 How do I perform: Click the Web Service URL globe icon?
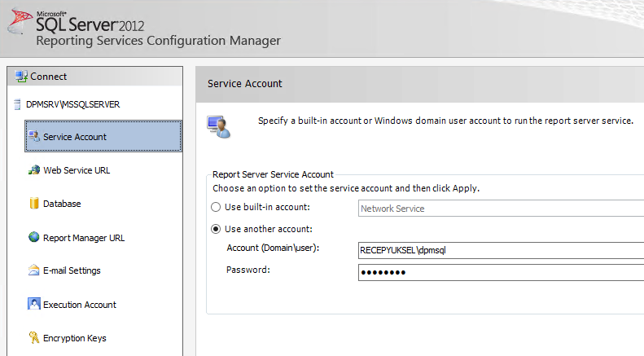pyautogui.click(x=34, y=169)
